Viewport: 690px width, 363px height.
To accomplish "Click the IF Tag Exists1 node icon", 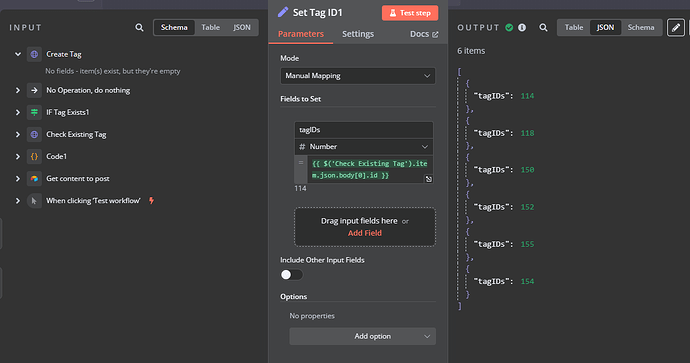I will tap(34, 112).
